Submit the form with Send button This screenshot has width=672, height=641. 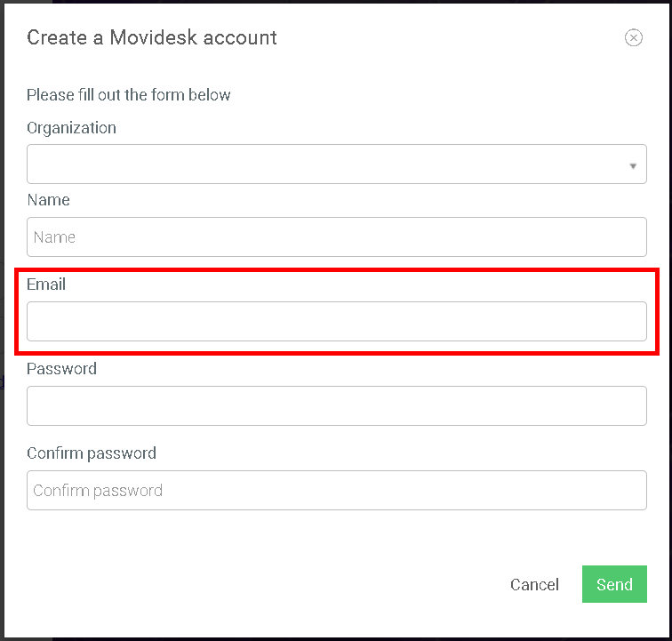pyautogui.click(x=614, y=584)
